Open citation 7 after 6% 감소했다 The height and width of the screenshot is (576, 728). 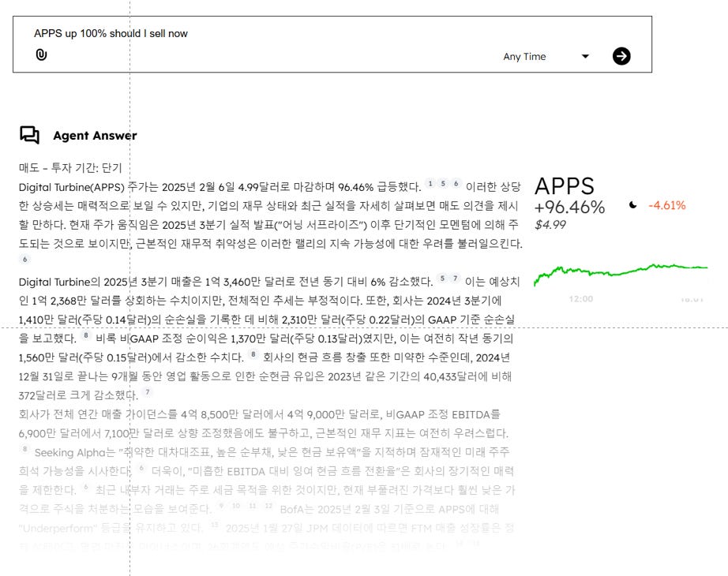point(456,279)
